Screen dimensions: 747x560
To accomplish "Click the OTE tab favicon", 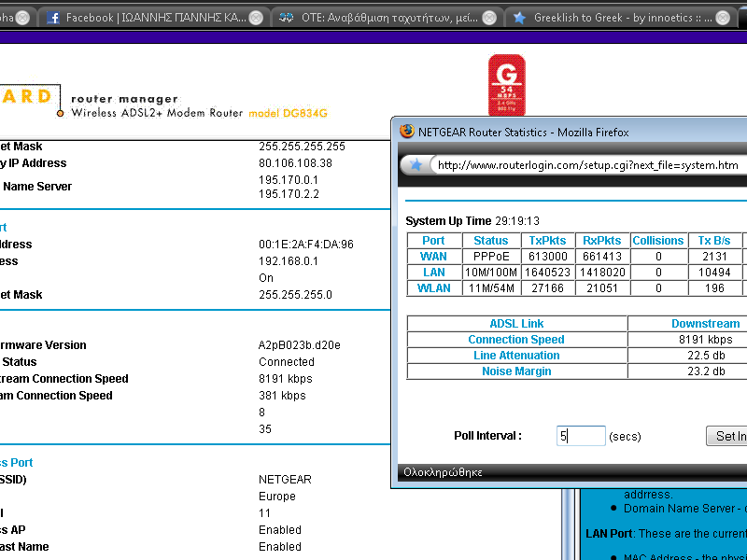I will [x=286, y=18].
